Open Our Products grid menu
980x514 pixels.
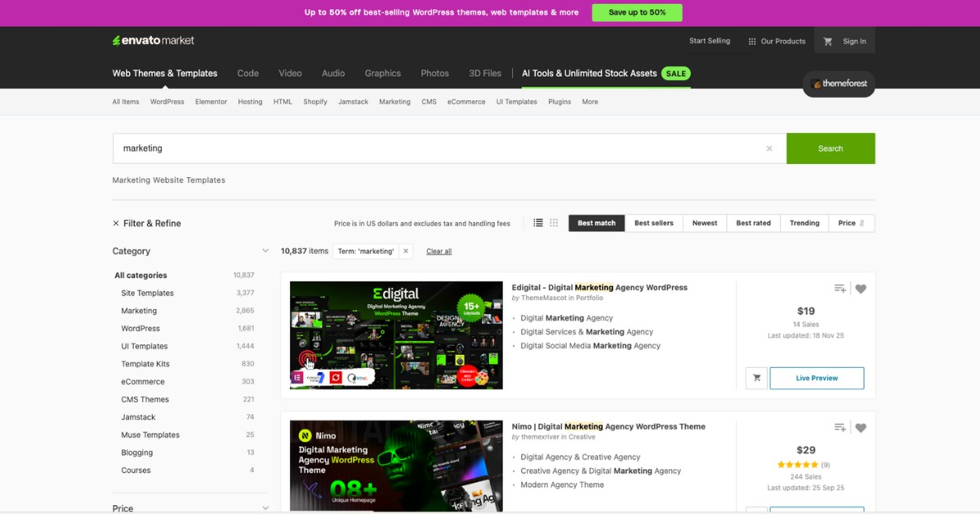pyautogui.click(x=776, y=41)
